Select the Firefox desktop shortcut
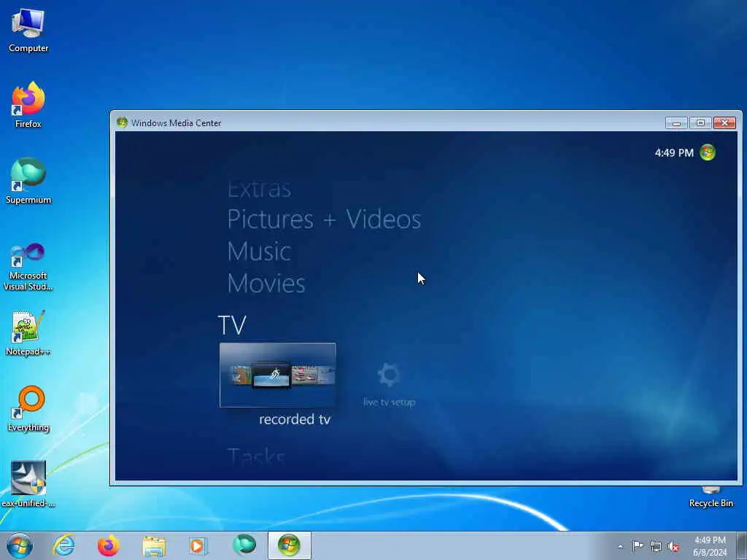The image size is (747, 560). [x=28, y=105]
